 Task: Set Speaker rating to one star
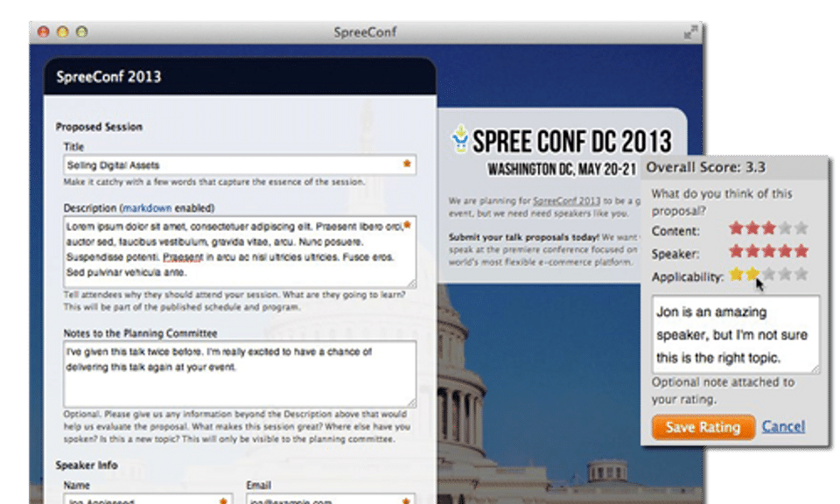point(736,251)
